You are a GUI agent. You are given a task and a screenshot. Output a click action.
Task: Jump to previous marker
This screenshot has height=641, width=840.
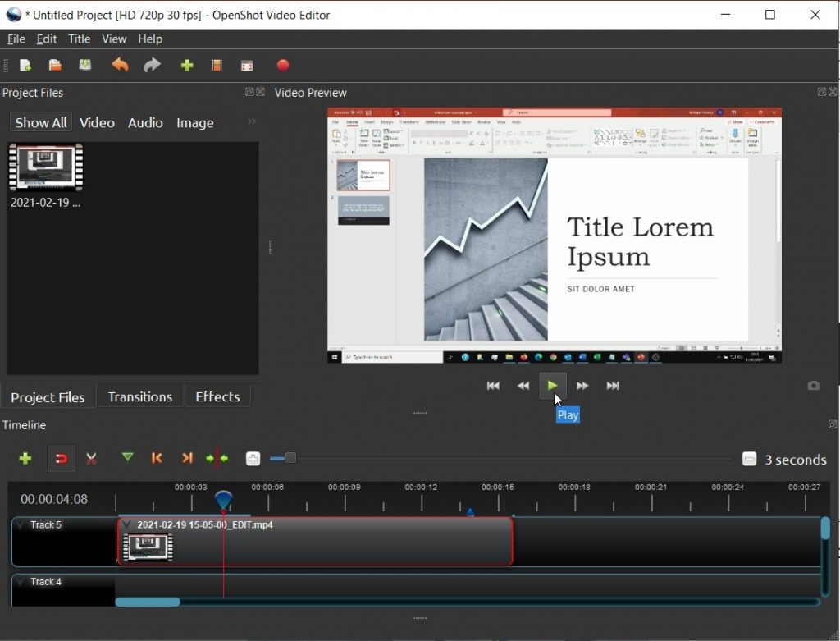[157, 458]
